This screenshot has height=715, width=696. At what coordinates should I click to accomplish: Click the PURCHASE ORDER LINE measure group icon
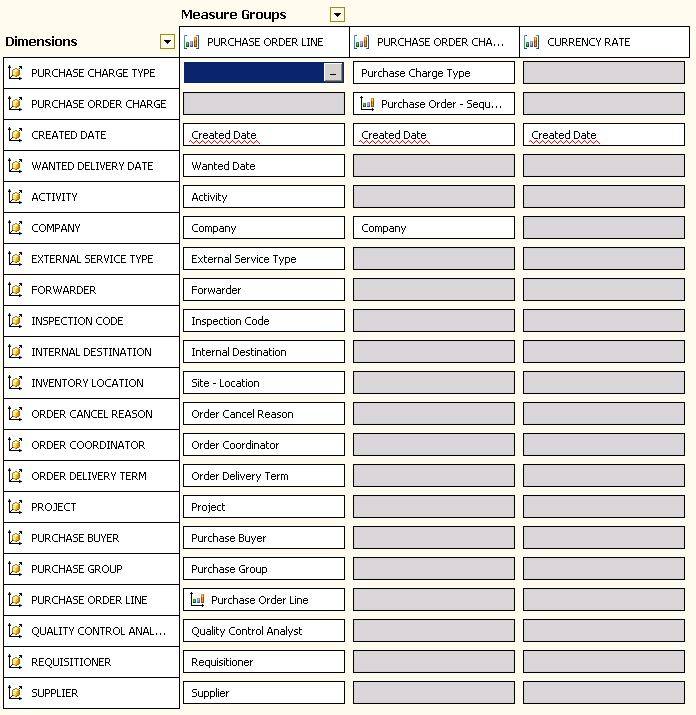coord(193,42)
